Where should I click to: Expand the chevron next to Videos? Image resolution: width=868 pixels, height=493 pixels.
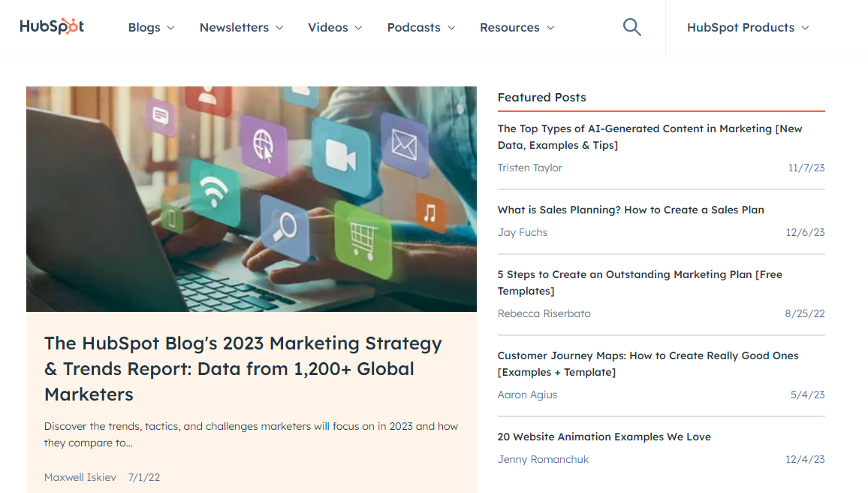pyautogui.click(x=358, y=28)
